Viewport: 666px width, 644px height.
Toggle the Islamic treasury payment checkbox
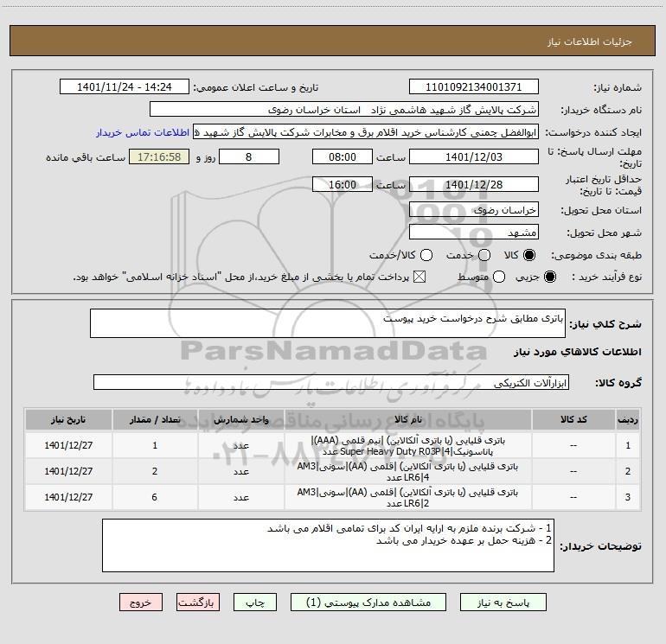tap(419, 277)
